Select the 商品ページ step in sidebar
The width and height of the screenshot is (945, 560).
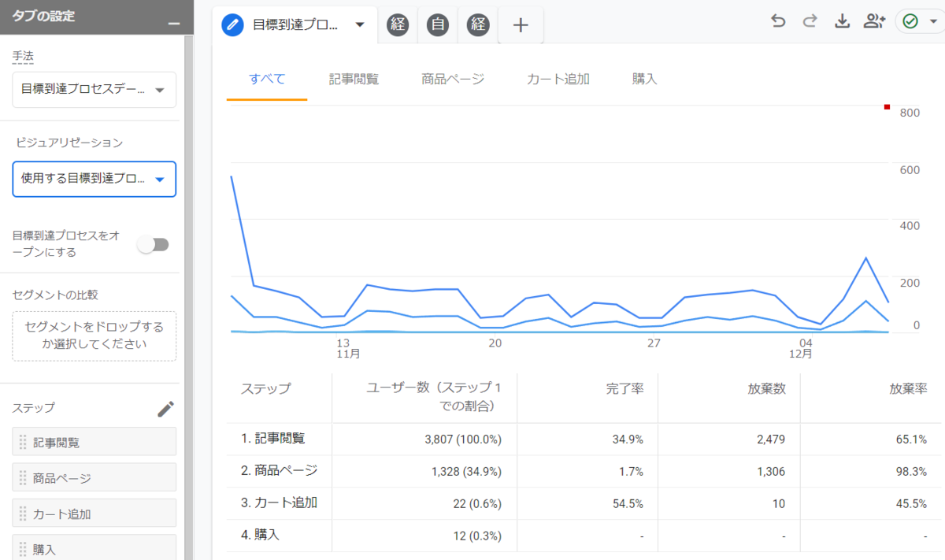pyautogui.click(x=94, y=477)
